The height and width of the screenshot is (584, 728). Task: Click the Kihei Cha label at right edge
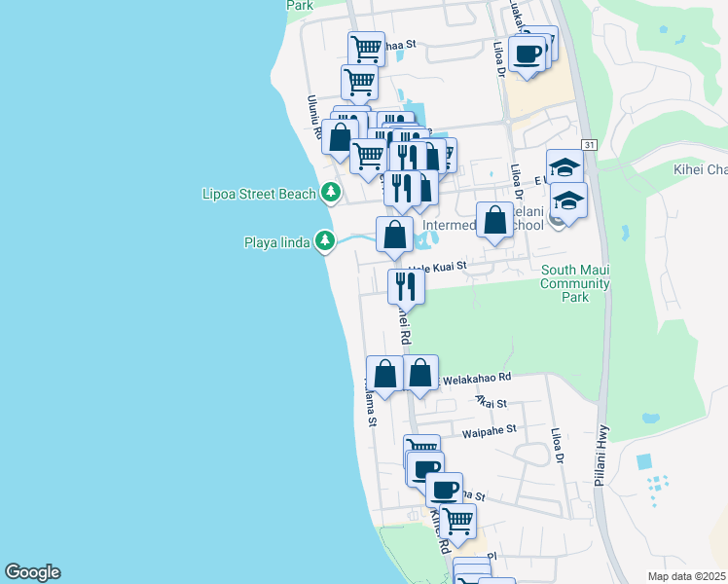point(700,169)
